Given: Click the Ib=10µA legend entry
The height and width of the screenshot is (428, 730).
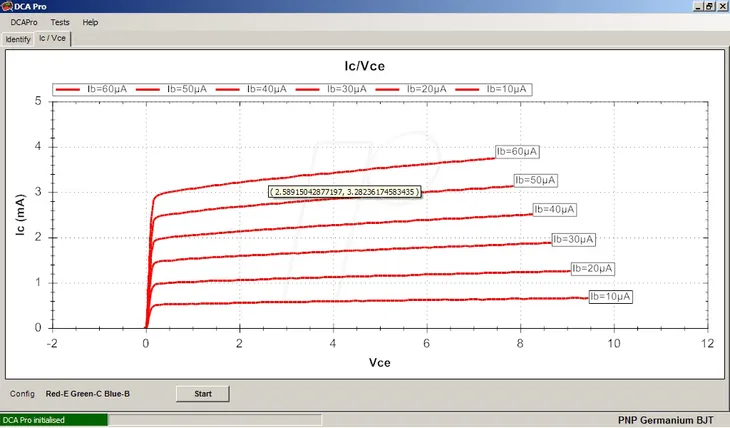Looking at the screenshot, I should click(x=491, y=89).
